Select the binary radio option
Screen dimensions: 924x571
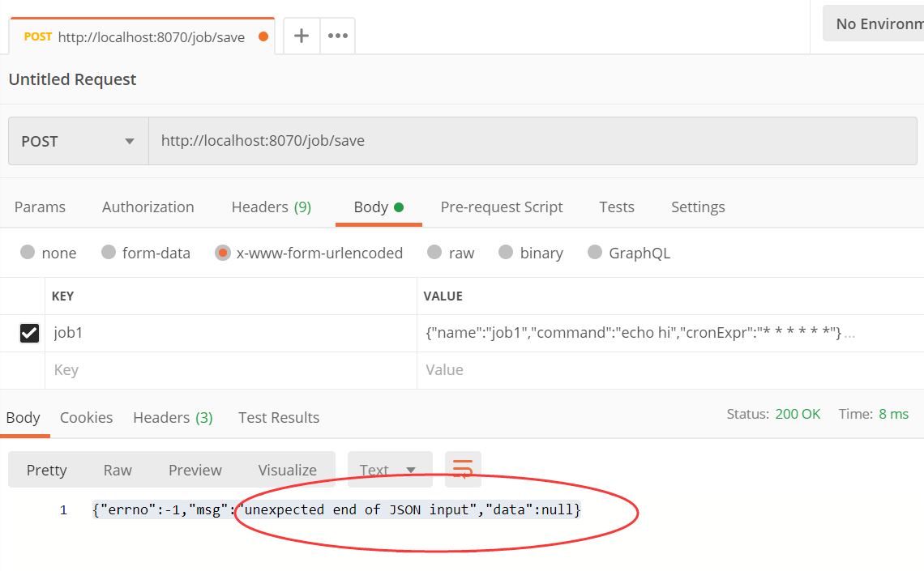(x=506, y=253)
